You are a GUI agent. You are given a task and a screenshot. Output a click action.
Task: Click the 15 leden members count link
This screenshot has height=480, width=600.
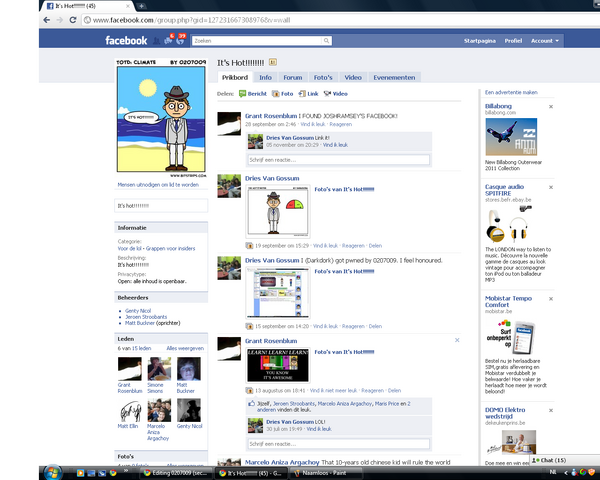[x=141, y=348]
